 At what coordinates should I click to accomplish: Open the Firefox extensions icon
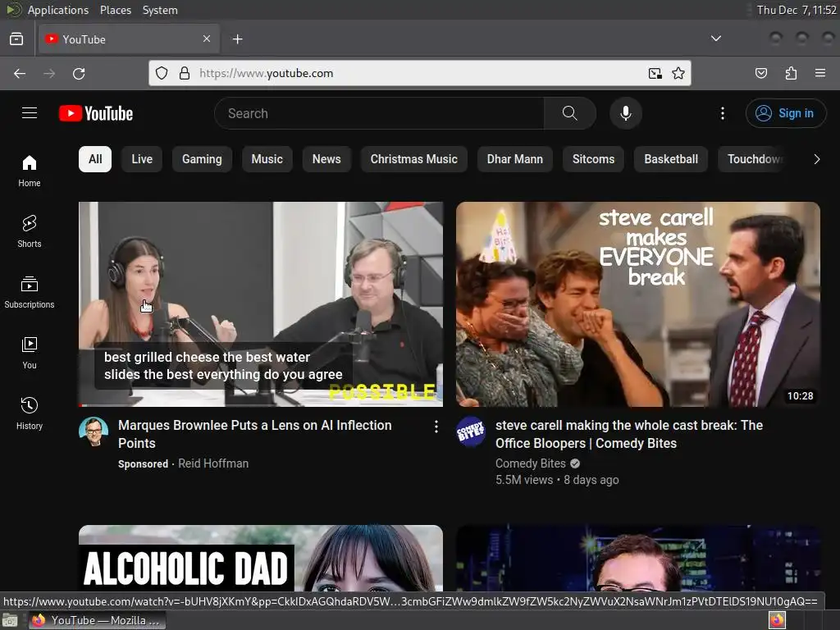point(791,73)
